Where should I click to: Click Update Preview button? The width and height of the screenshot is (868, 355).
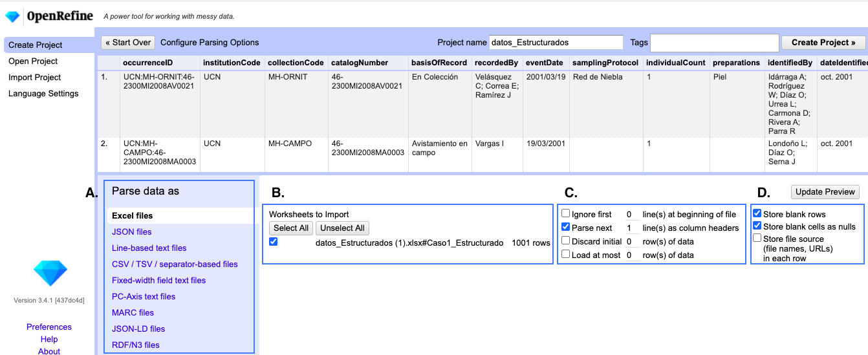point(825,192)
